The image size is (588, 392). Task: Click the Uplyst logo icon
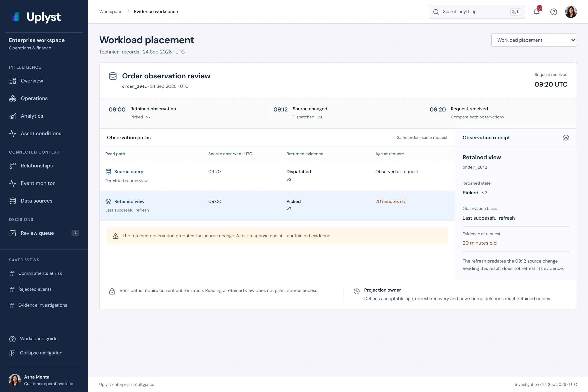click(16, 17)
